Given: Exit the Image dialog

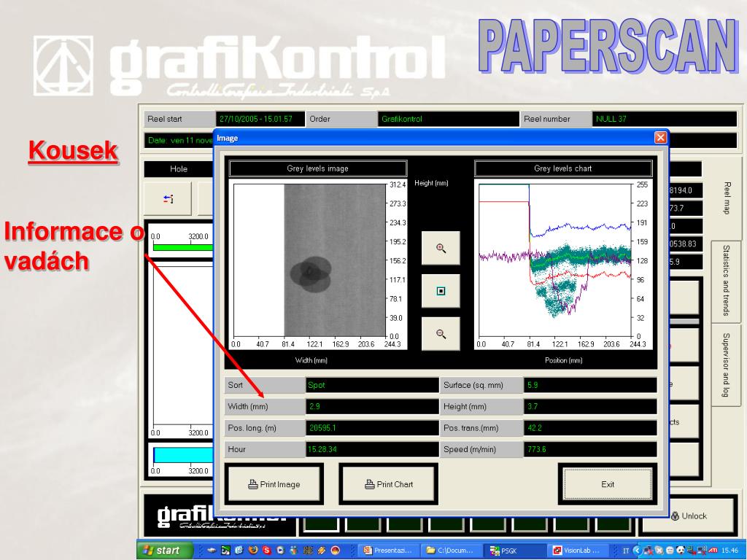Looking at the screenshot, I should 608,484.
